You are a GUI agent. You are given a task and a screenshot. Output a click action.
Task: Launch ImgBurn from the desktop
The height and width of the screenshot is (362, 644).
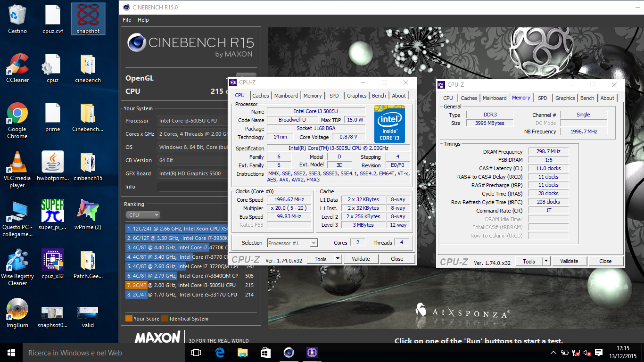click(17, 314)
